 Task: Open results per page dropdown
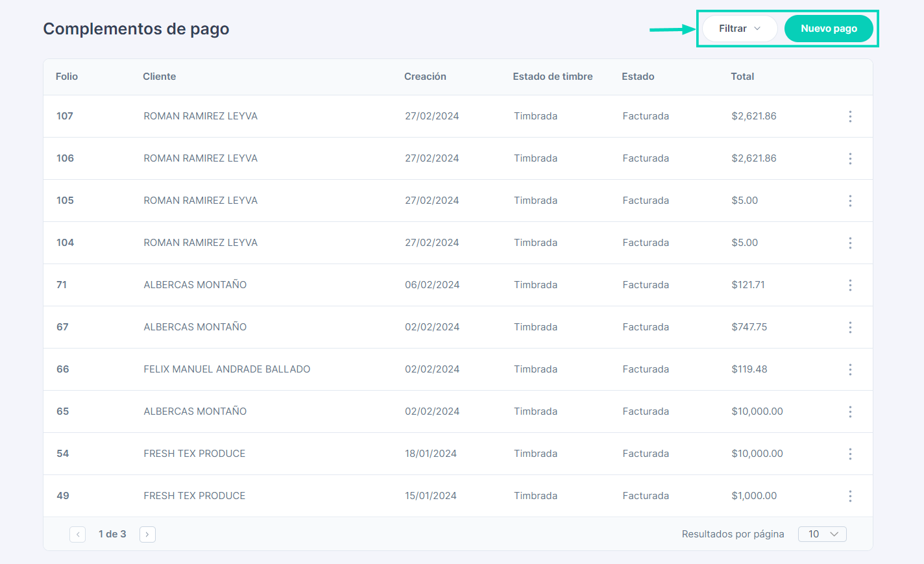pyautogui.click(x=822, y=534)
